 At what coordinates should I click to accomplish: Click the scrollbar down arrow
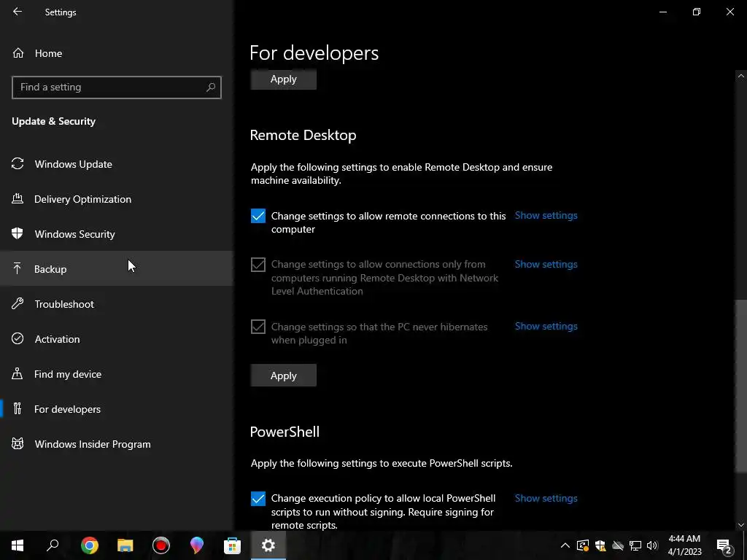pos(740,525)
